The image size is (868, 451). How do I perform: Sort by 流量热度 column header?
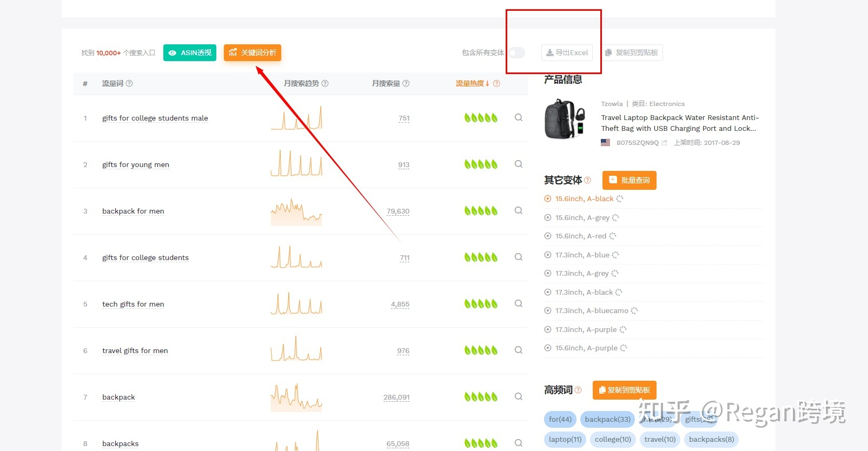pos(472,83)
